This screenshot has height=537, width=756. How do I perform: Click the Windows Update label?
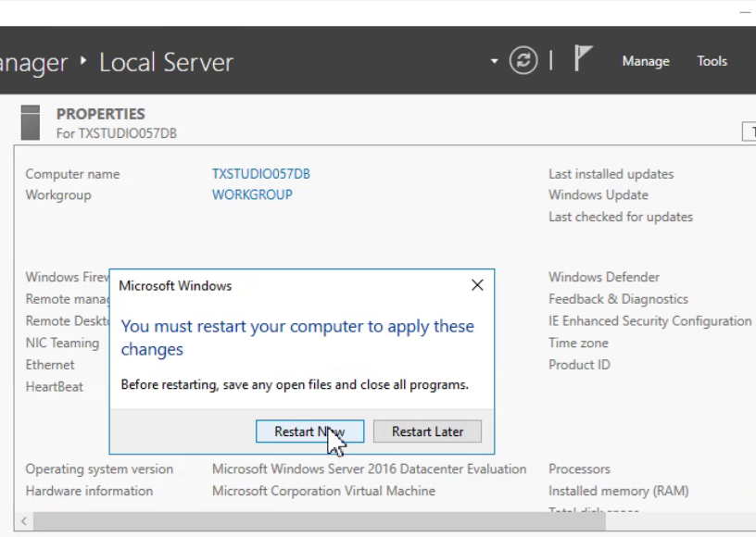click(x=598, y=195)
